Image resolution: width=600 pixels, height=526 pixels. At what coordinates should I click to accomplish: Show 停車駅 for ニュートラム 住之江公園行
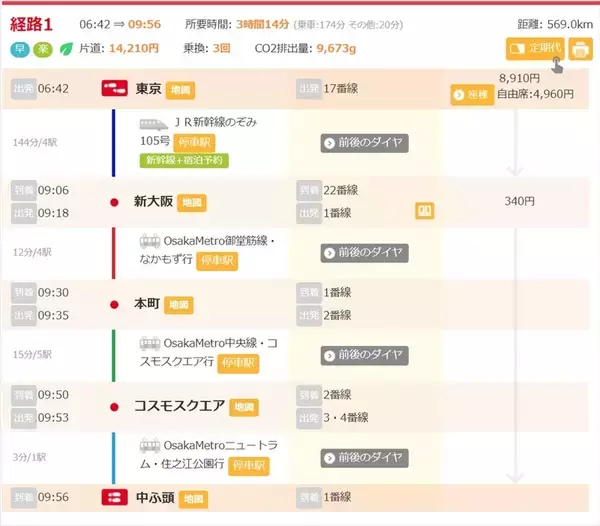point(249,466)
